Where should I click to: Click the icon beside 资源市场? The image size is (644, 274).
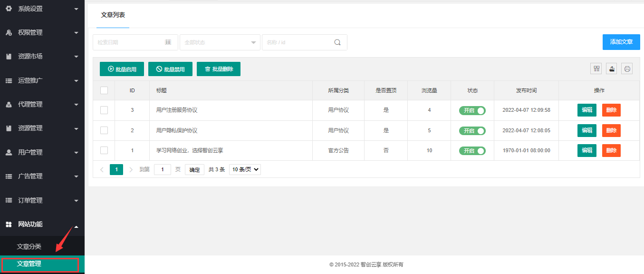tap(9, 56)
